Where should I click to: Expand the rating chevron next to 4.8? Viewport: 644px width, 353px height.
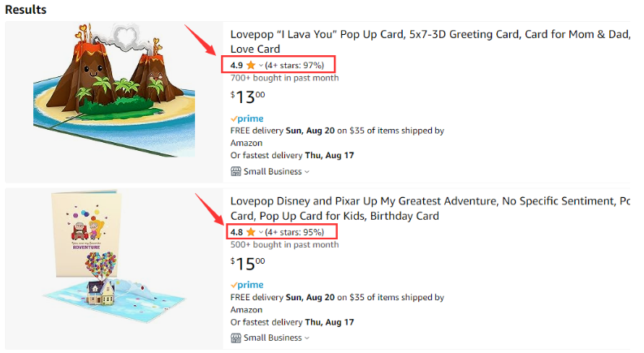(261, 232)
